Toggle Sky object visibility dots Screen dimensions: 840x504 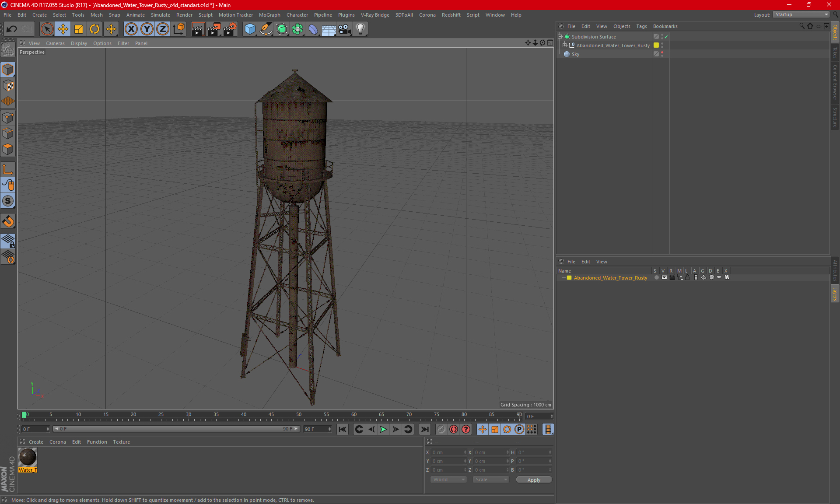(662, 54)
